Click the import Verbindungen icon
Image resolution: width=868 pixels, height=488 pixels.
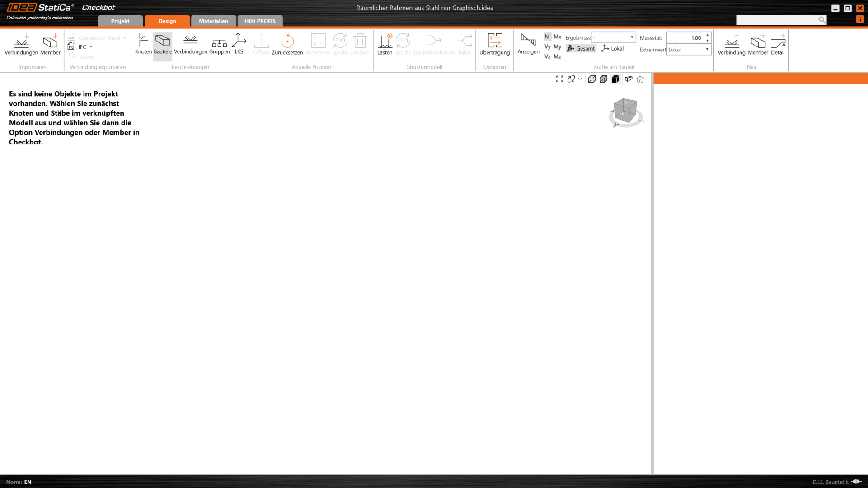pyautogui.click(x=21, y=44)
